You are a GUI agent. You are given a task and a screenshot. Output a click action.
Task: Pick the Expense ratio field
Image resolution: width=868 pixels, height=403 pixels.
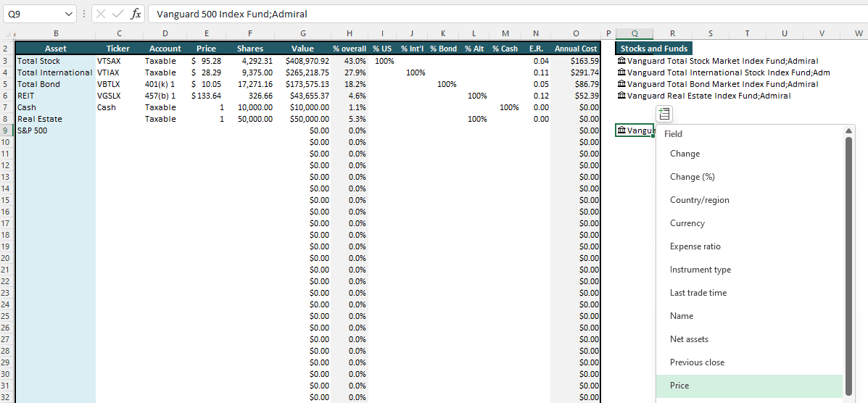pos(750,247)
